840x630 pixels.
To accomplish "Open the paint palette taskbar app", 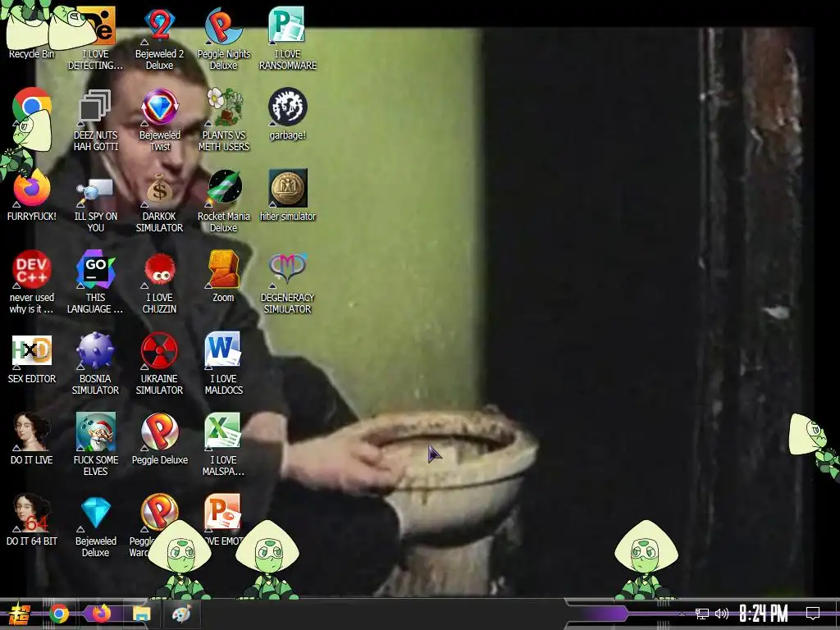I will [x=181, y=614].
